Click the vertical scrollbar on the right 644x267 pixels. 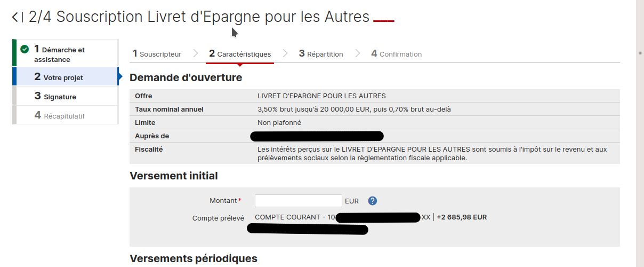tap(640, 133)
